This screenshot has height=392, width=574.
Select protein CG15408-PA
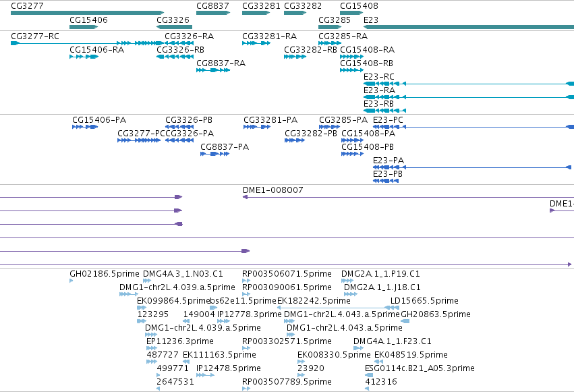pyautogui.click(x=352, y=140)
